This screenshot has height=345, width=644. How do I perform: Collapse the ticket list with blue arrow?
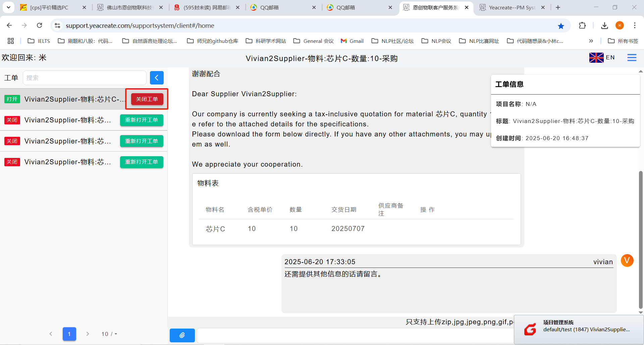coord(157,78)
